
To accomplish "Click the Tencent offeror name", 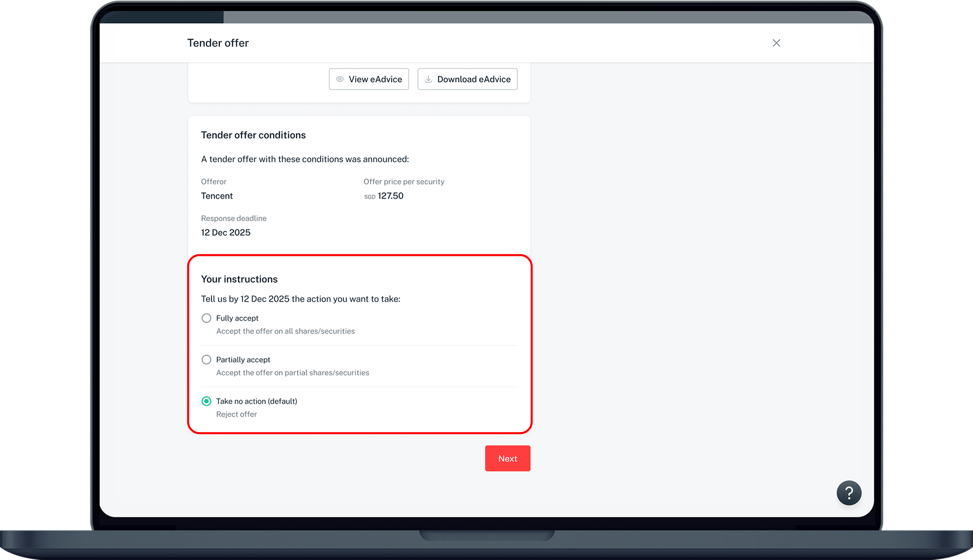I will (217, 196).
